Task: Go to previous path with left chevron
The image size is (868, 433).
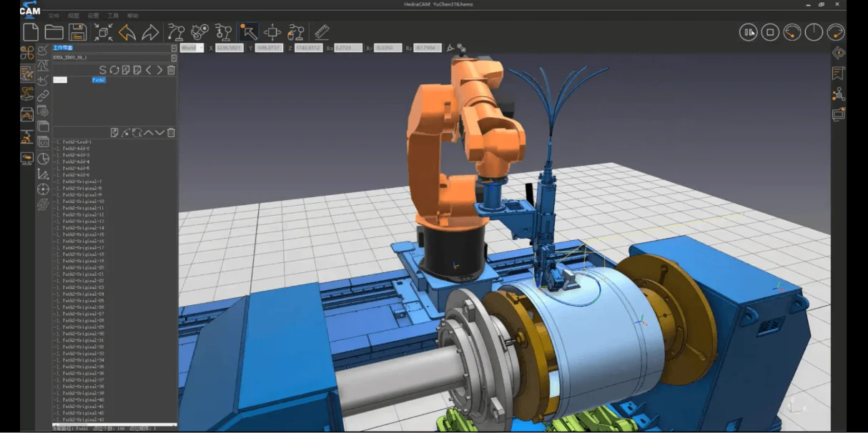Action: click(x=149, y=70)
